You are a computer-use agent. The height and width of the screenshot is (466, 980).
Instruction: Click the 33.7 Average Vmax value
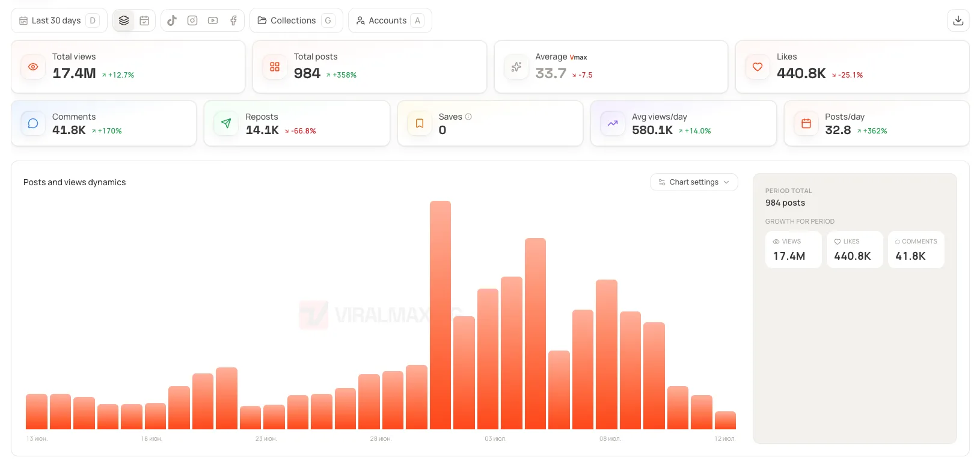(x=551, y=73)
